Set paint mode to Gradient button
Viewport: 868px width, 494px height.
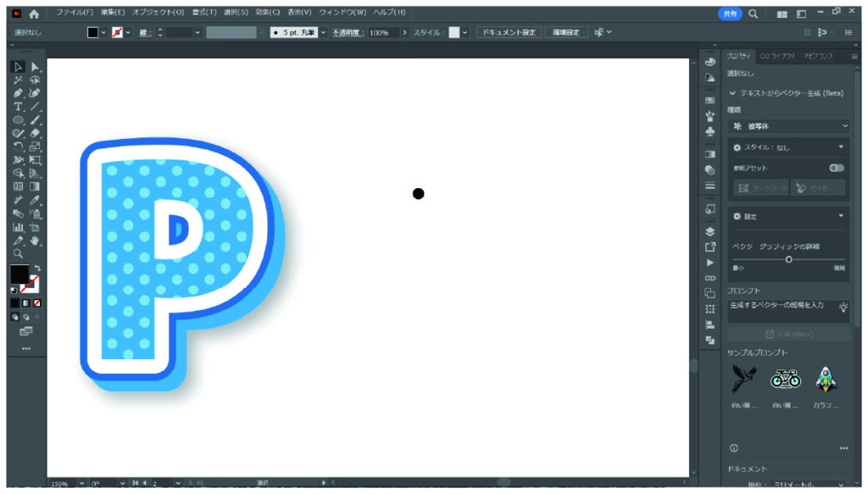pos(26,303)
